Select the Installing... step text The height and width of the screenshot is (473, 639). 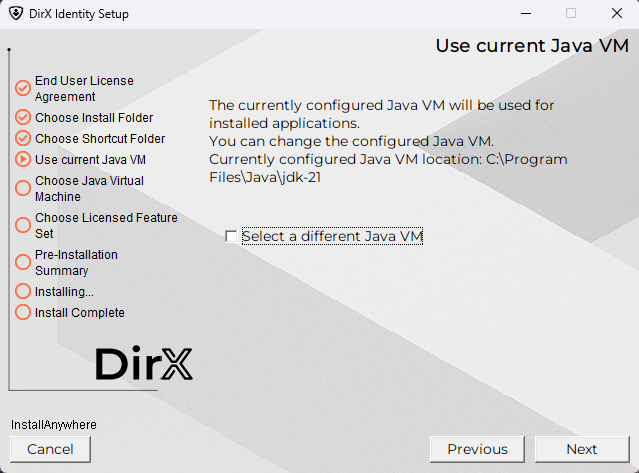click(64, 292)
